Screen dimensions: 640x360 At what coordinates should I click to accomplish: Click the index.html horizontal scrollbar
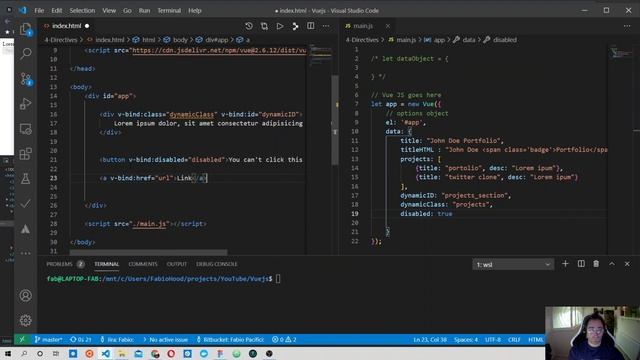(x=148, y=252)
